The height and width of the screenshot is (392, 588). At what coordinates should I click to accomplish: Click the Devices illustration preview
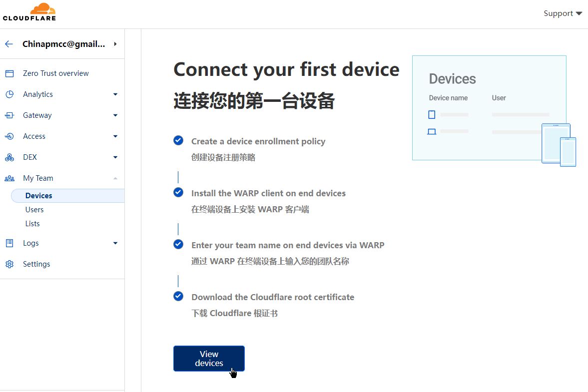pyautogui.click(x=489, y=108)
